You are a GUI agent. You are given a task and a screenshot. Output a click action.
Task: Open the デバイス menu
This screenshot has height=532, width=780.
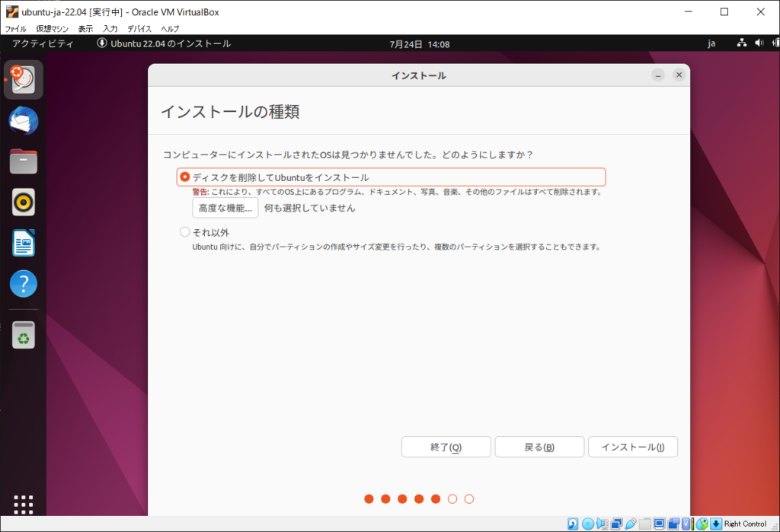pos(139,29)
